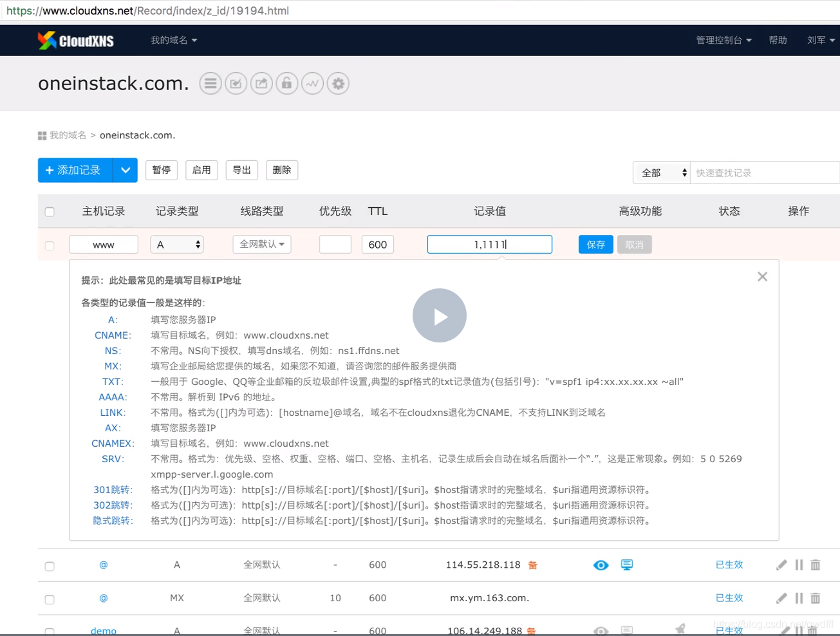This screenshot has width=840, height=636.
Task: Delete the MX record mx.ym.163.com.
Action: (x=816, y=598)
